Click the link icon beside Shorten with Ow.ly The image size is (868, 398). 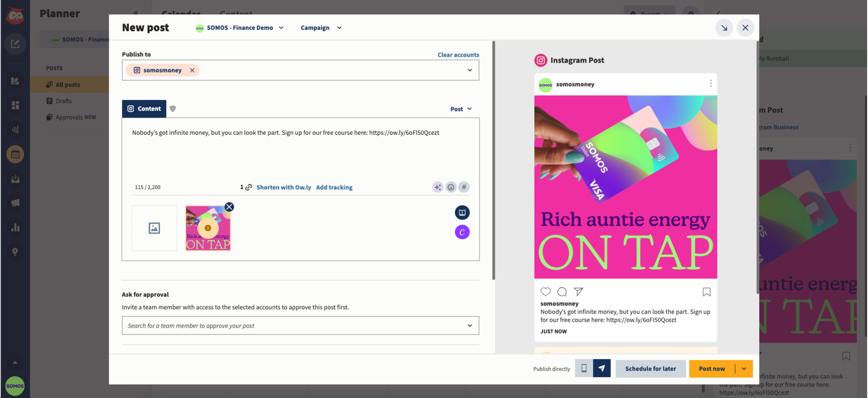point(248,187)
